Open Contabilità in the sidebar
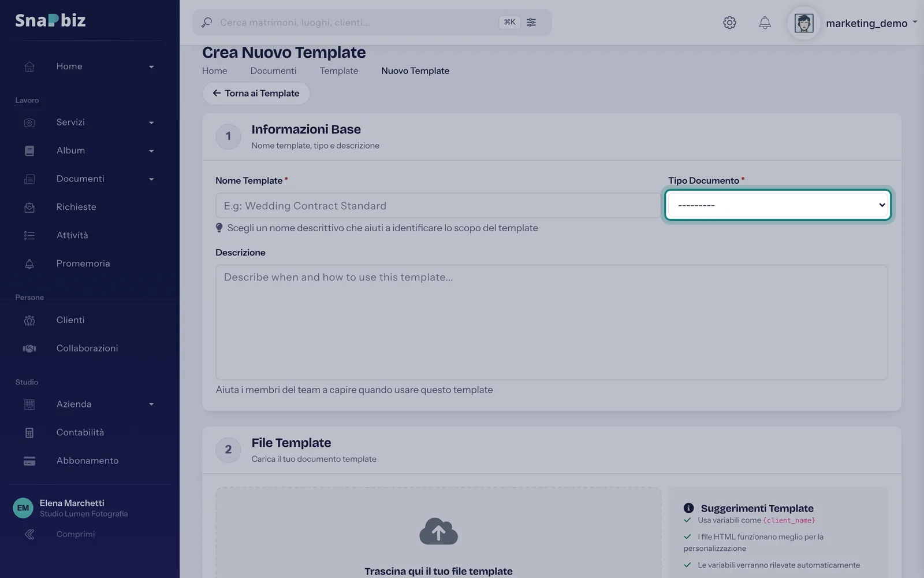The image size is (924, 578). pos(80,432)
